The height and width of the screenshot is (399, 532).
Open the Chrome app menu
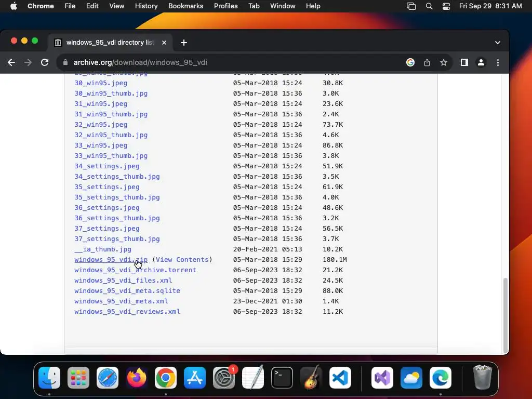[41, 6]
